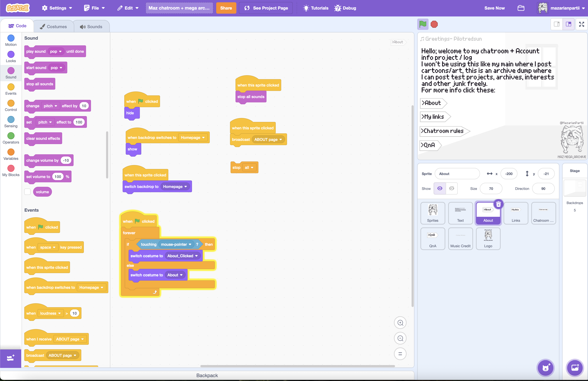Click See Project Page button
588x381 pixels.
tap(266, 8)
